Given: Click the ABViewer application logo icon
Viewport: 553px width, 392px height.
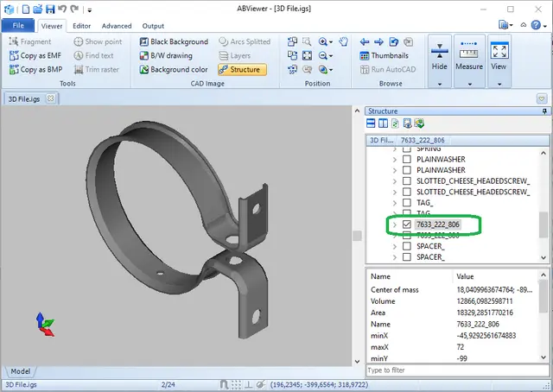Looking at the screenshot, I should (x=10, y=9).
